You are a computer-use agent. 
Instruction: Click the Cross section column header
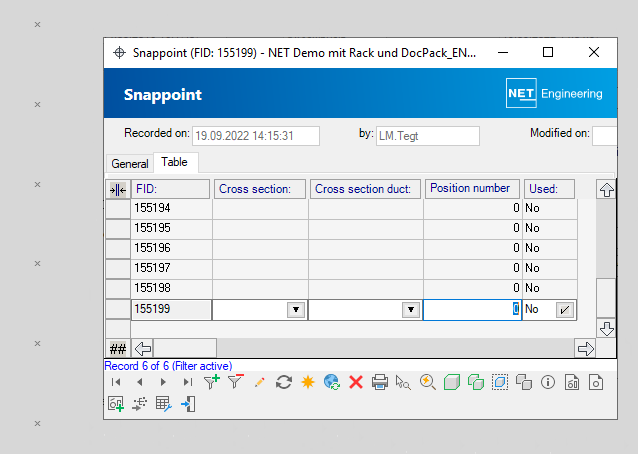tap(260, 189)
